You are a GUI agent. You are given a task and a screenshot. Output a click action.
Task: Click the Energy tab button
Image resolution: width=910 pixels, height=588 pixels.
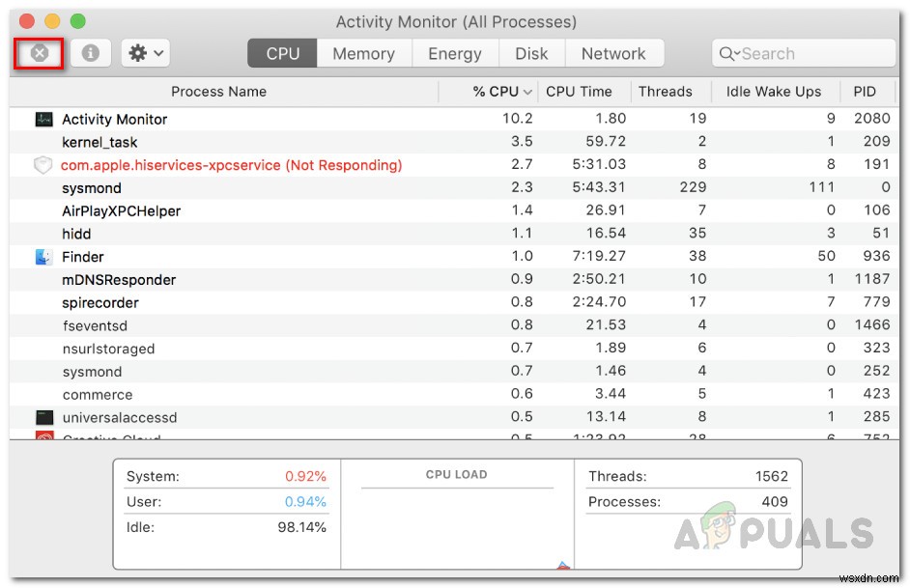click(x=455, y=53)
